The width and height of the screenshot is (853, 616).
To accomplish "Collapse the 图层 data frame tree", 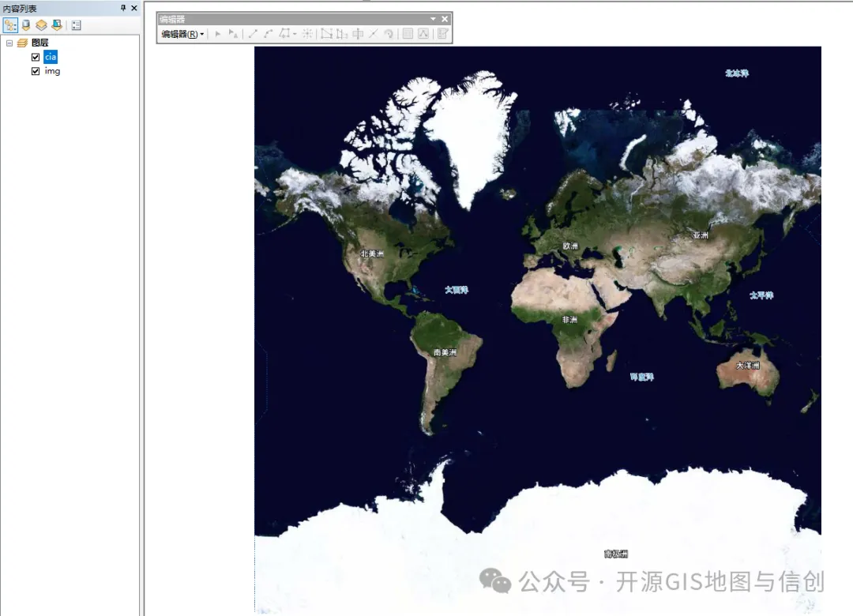I will (9, 43).
